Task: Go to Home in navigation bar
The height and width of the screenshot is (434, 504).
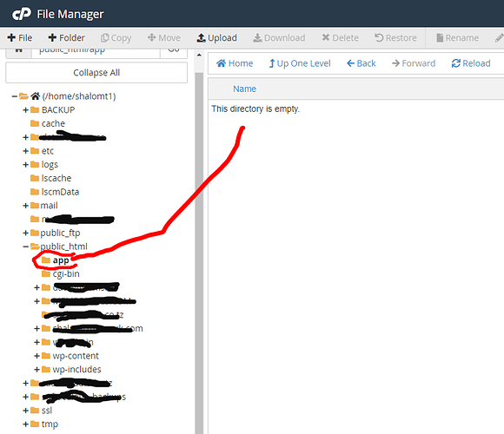Action: click(x=235, y=63)
